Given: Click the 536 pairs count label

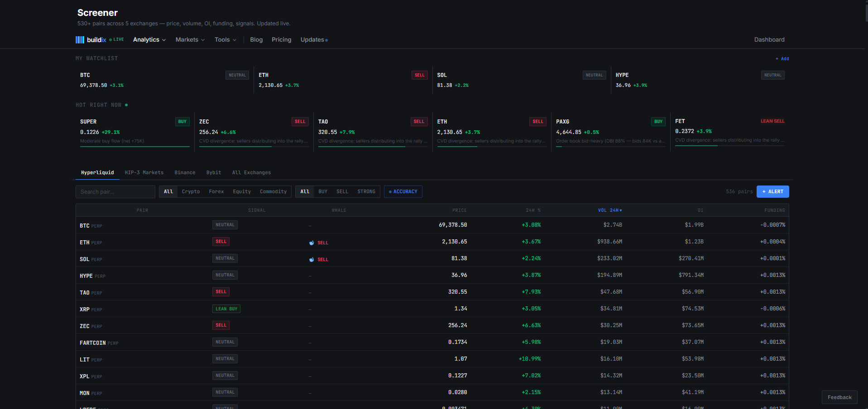Looking at the screenshot, I should (739, 192).
